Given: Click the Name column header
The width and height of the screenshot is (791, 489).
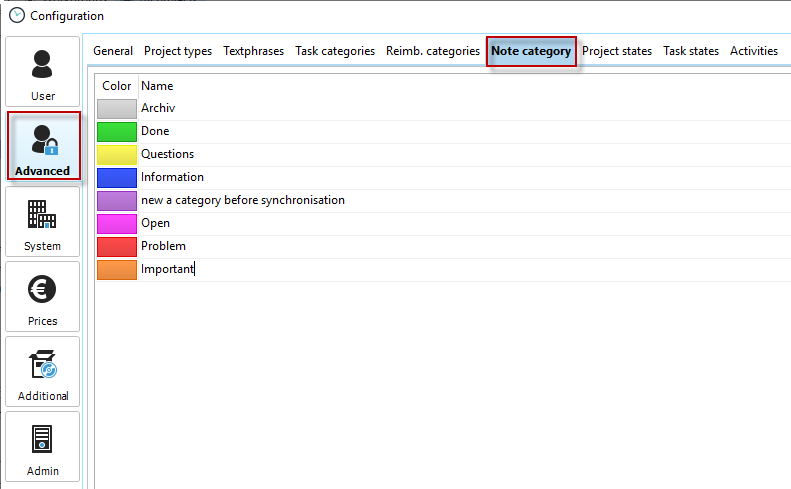Looking at the screenshot, I should tap(157, 86).
